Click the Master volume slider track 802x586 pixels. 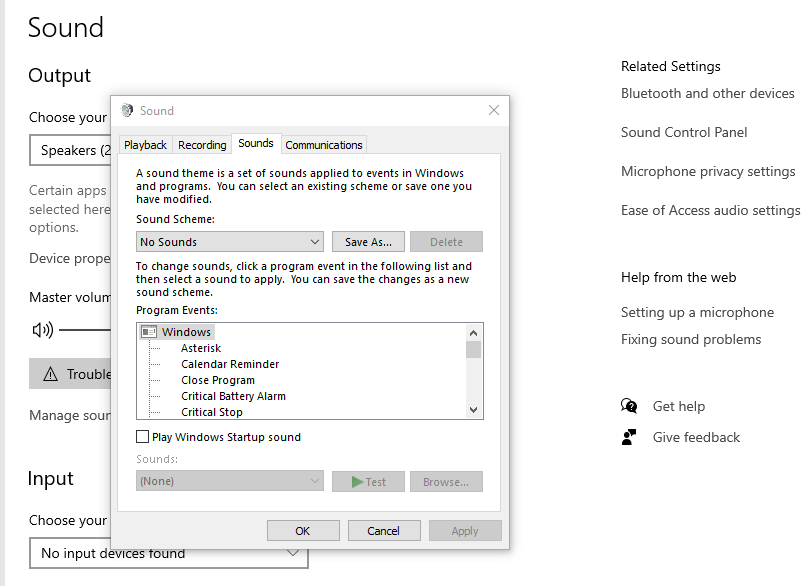[85, 329]
